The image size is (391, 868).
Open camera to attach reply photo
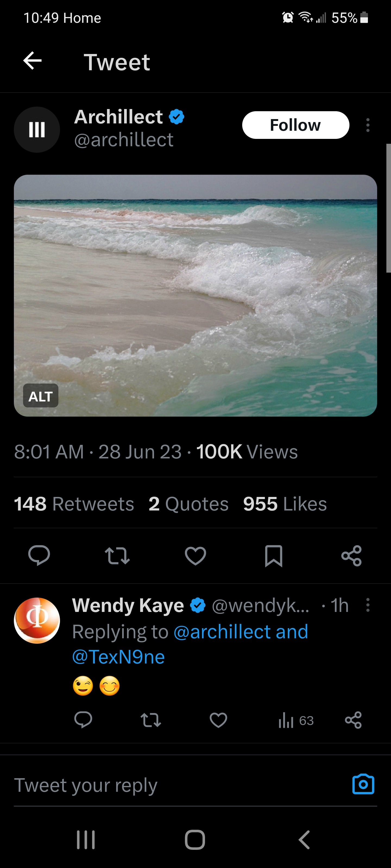pyautogui.click(x=363, y=784)
